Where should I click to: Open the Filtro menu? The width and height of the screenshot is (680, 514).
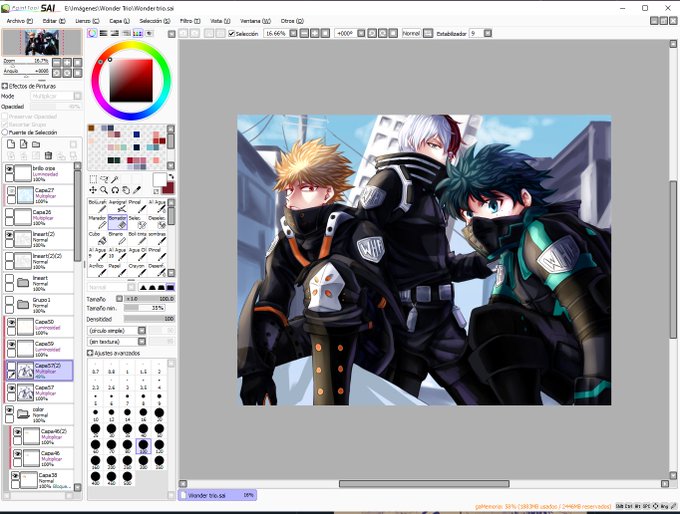(x=190, y=21)
